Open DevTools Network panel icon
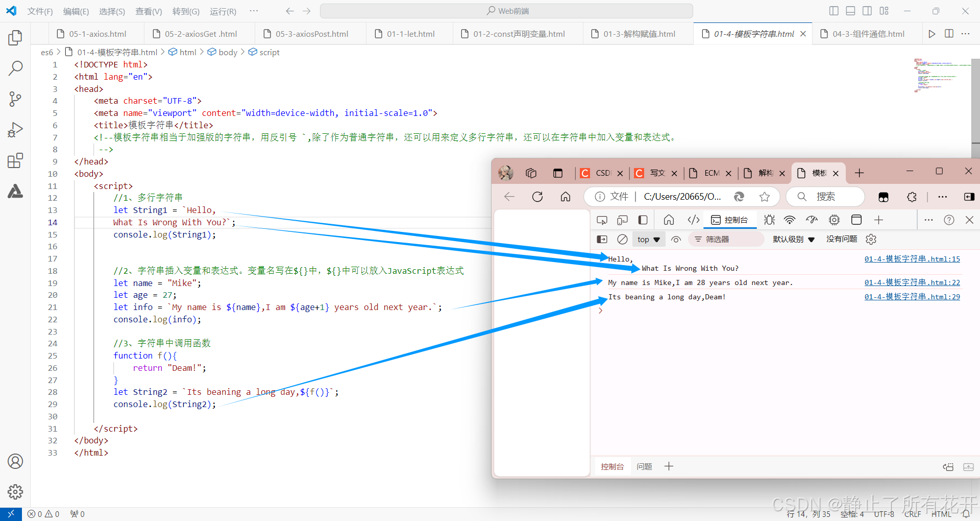Screen dimensions: 980x521 point(790,220)
